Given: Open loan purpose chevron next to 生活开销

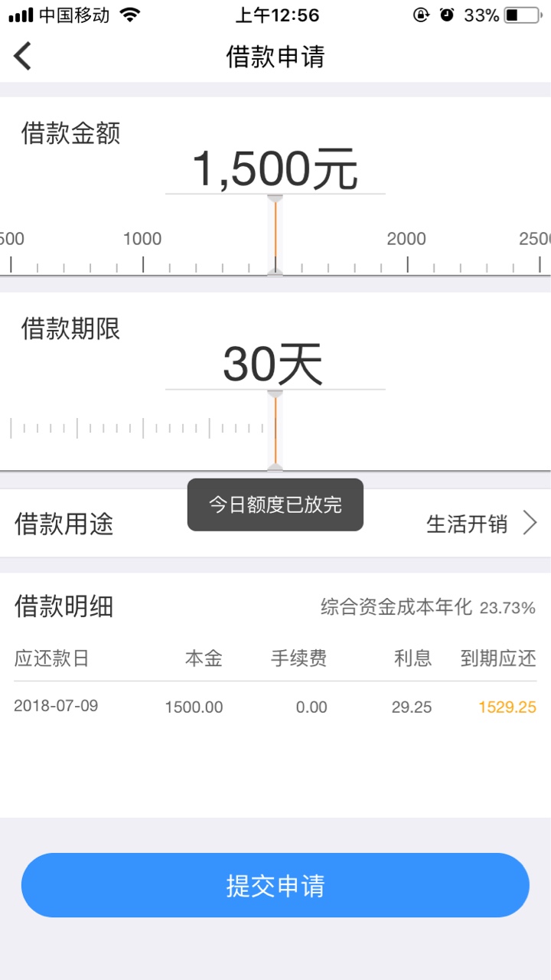Looking at the screenshot, I should [530, 524].
